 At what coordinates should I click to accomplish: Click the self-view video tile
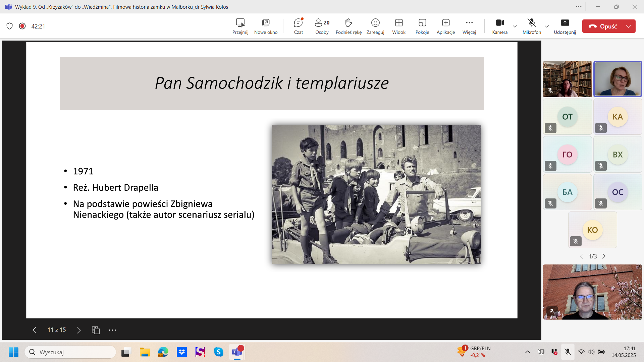(x=593, y=292)
